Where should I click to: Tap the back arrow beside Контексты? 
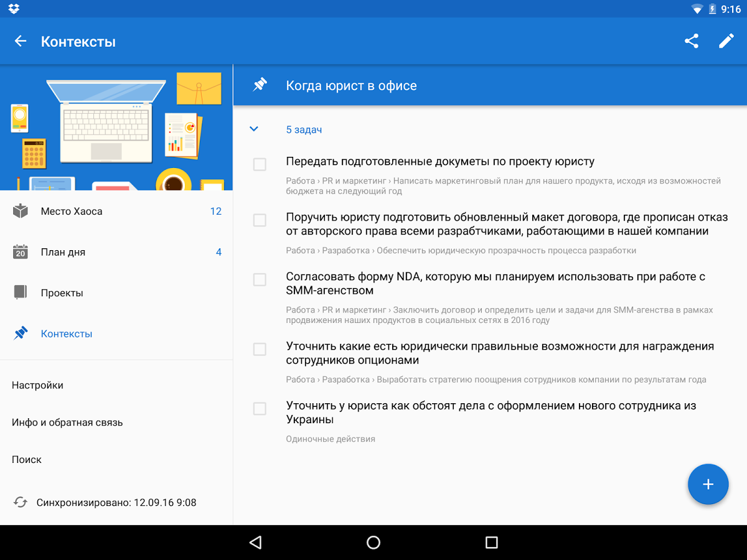pyautogui.click(x=21, y=41)
